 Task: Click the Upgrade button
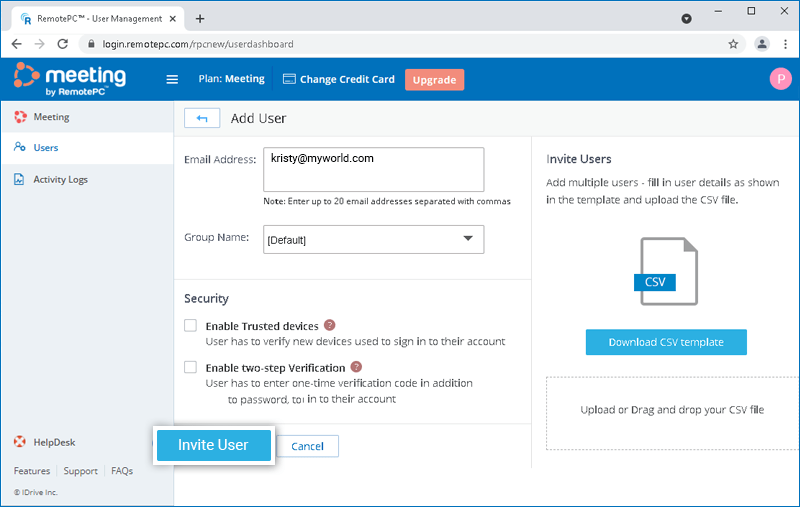(434, 80)
